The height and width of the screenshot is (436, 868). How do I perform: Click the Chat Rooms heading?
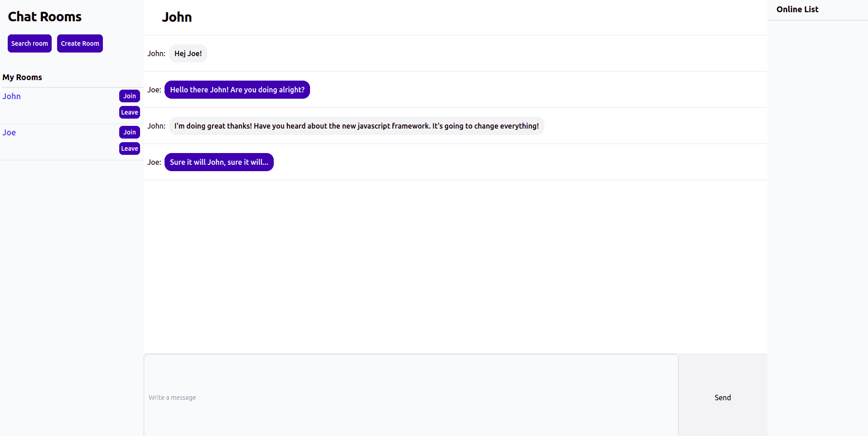pos(45,17)
